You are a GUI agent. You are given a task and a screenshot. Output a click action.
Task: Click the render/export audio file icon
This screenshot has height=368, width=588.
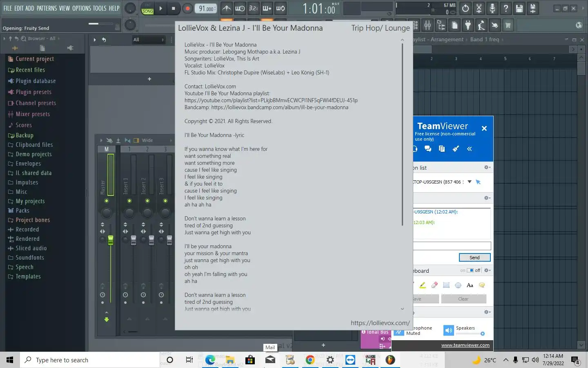pos(533,8)
